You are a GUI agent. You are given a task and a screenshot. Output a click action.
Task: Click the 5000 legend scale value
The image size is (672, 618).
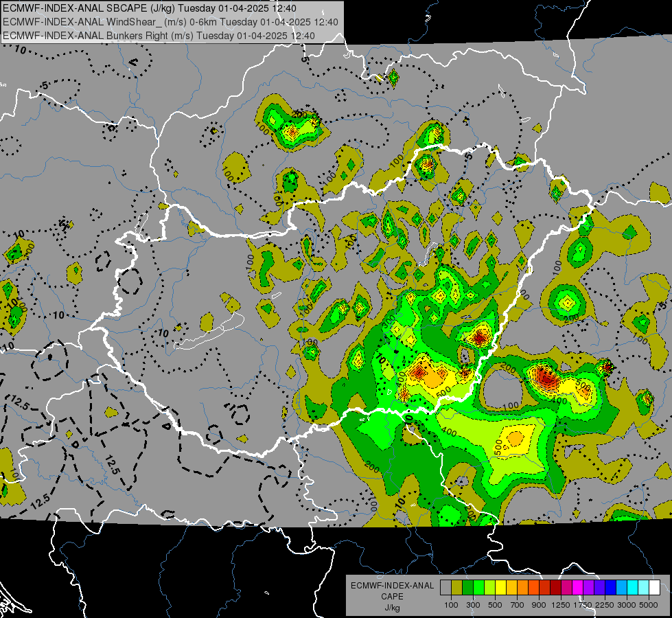coord(649,605)
